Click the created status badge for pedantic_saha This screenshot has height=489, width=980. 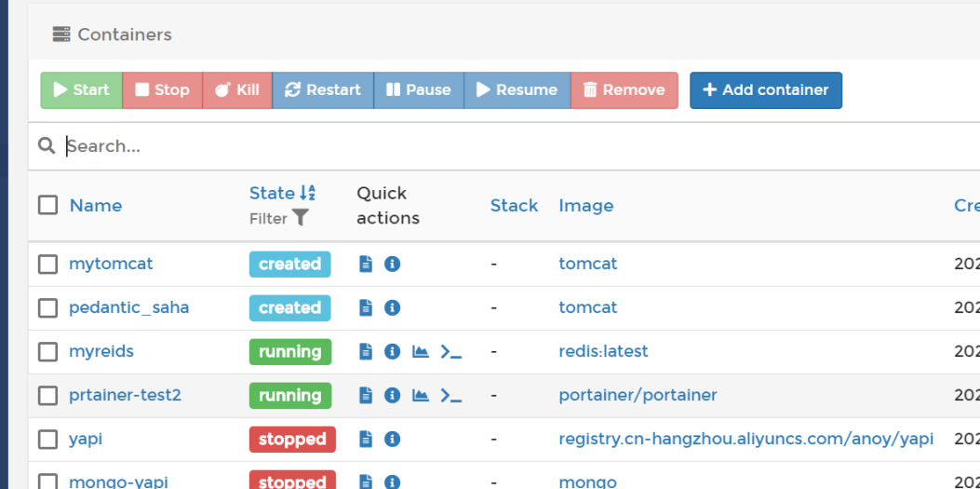290,307
